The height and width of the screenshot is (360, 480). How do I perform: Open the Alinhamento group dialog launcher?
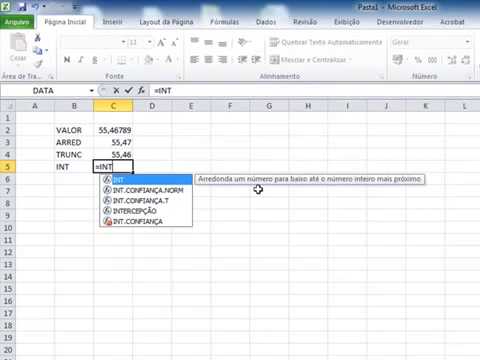tap(382, 77)
